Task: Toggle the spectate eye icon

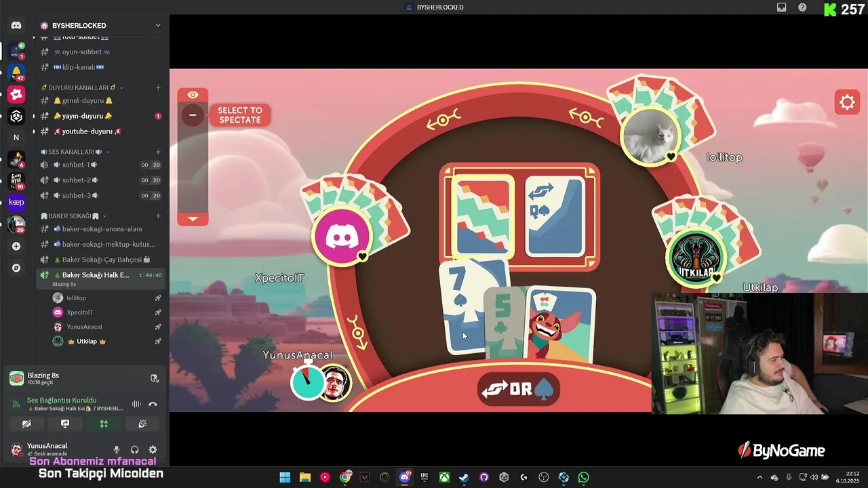Action: tap(193, 95)
